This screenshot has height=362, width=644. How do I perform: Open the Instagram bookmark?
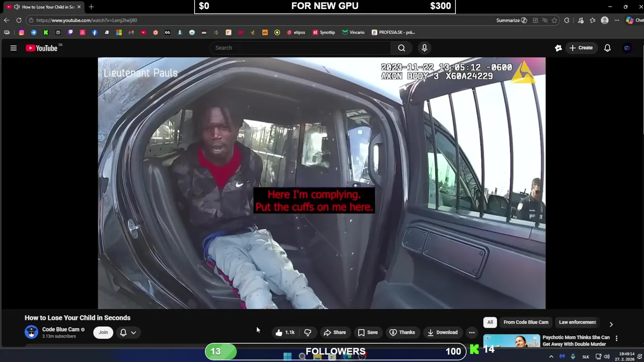pyautogui.click(x=22, y=32)
